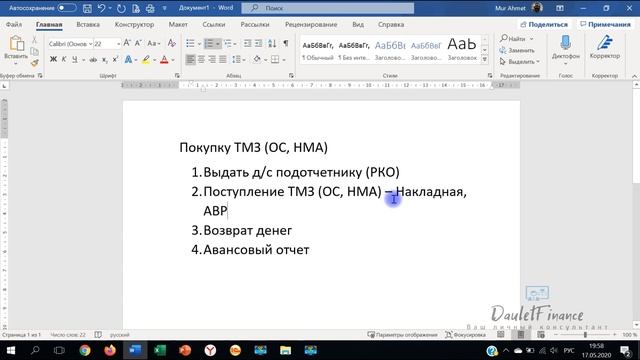
Task: Center align the text
Action: point(201,60)
